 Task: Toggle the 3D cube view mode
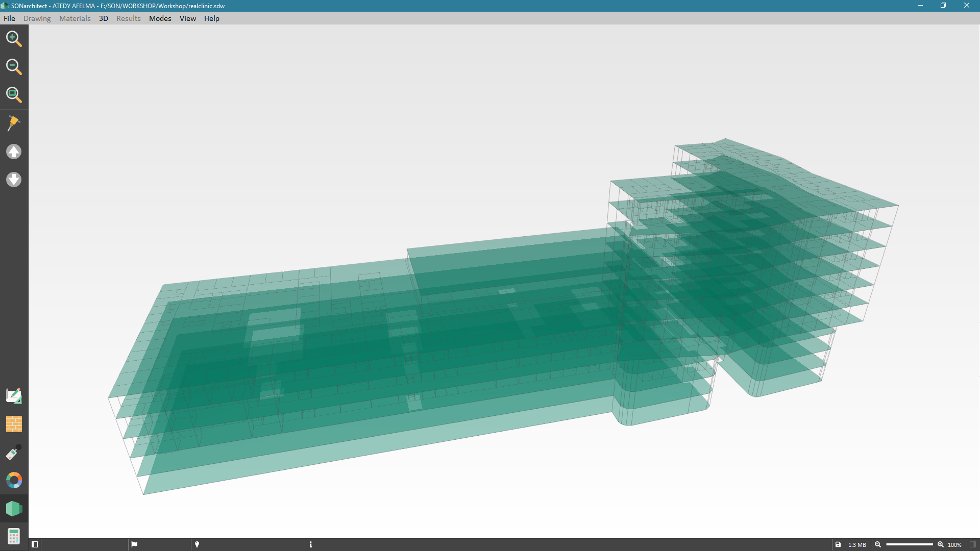point(14,508)
